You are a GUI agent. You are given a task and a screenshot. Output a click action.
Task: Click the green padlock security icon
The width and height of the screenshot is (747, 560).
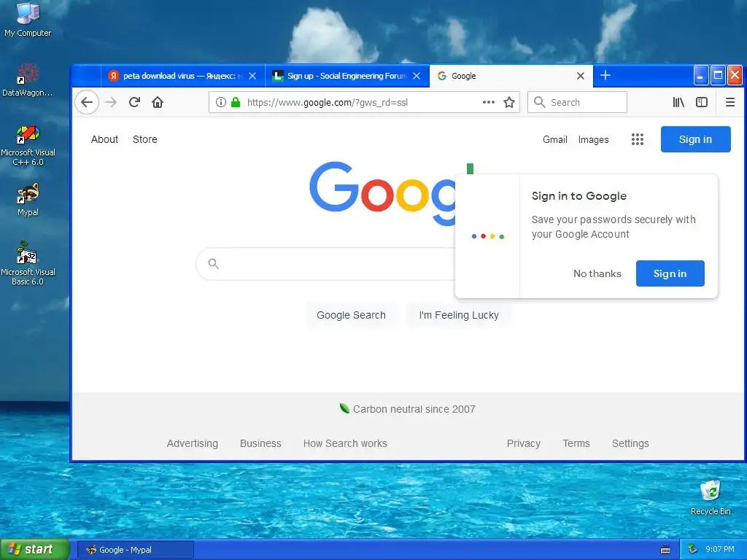click(236, 102)
